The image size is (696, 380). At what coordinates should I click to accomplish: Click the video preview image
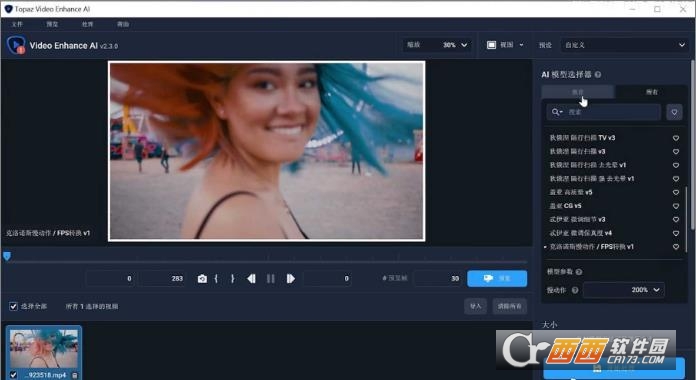(266, 151)
